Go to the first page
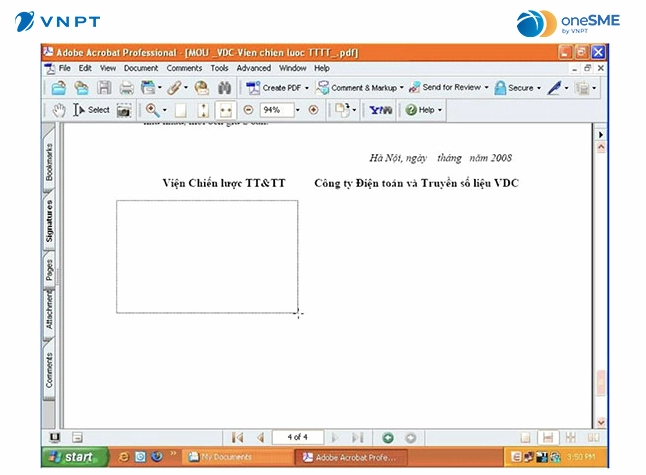 237,438
